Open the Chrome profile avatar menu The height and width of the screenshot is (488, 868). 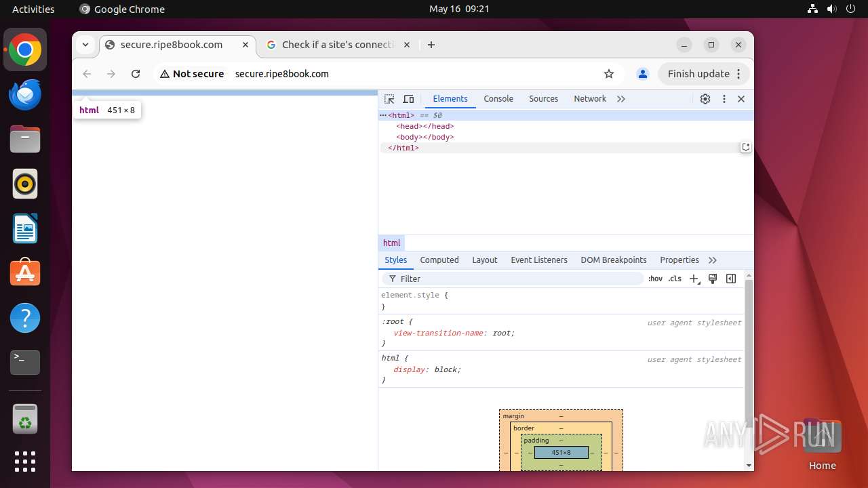pyautogui.click(x=643, y=74)
